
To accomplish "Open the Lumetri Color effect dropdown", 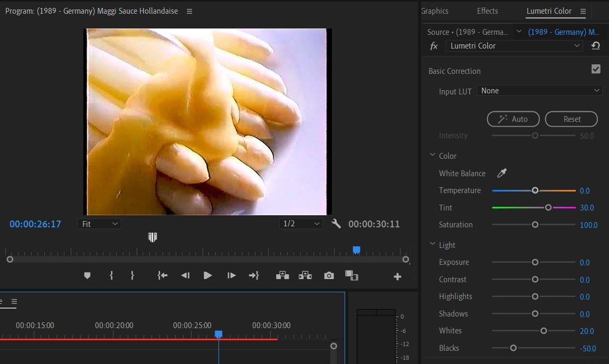I will (x=514, y=46).
